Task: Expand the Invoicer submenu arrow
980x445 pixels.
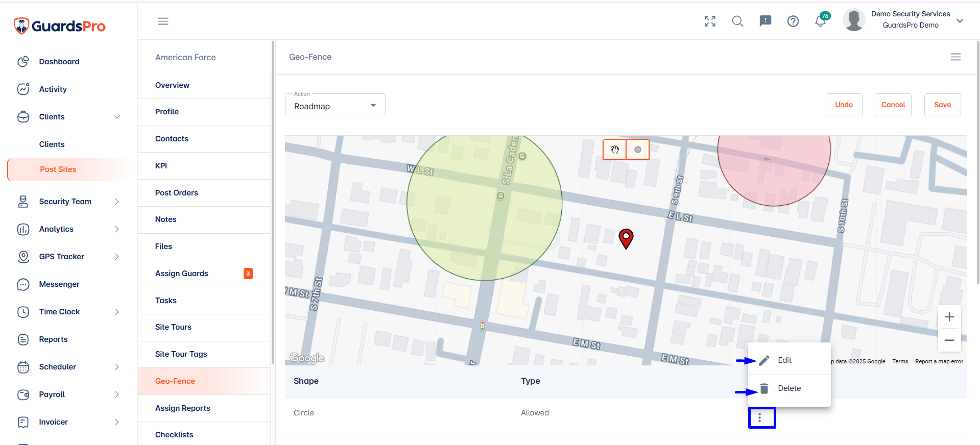Action: [x=117, y=422]
